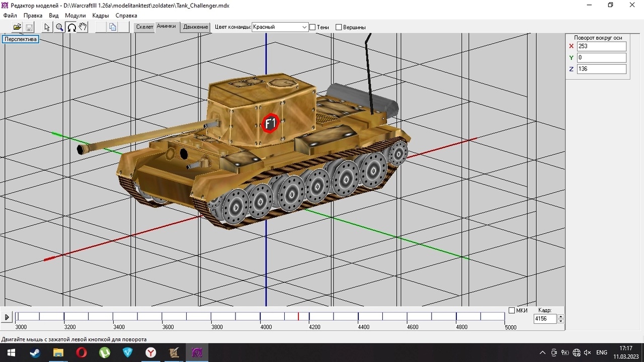
Task: Open the Перспектива view selector
Action: [x=21, y=39]
